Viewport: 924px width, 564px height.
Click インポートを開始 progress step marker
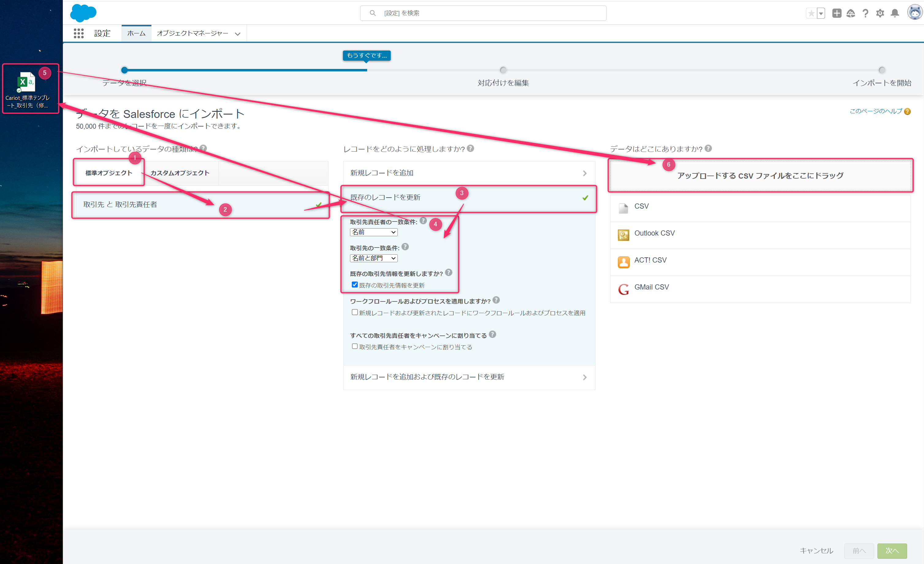(x=882, y=70)
